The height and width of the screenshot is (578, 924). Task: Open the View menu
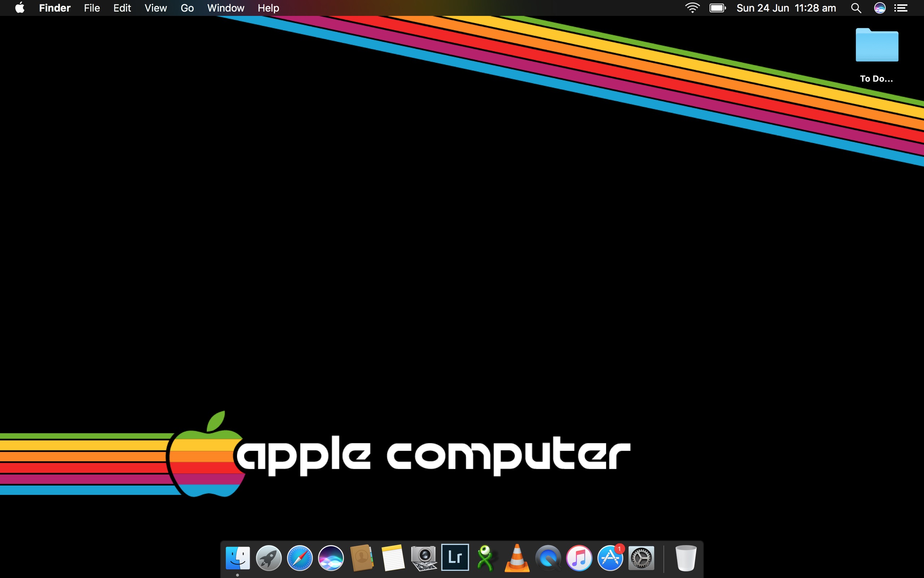[156, 8]
